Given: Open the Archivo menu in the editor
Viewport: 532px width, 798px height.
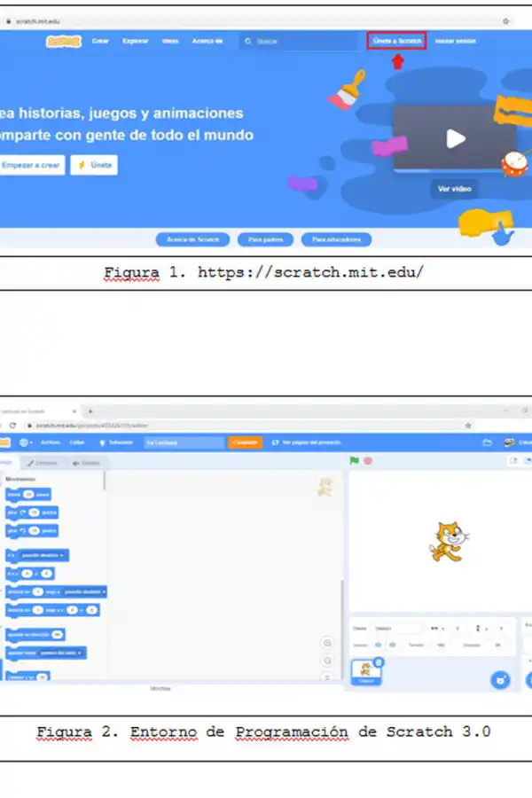Looking at the screenshot, I should [x=50, y=442].
